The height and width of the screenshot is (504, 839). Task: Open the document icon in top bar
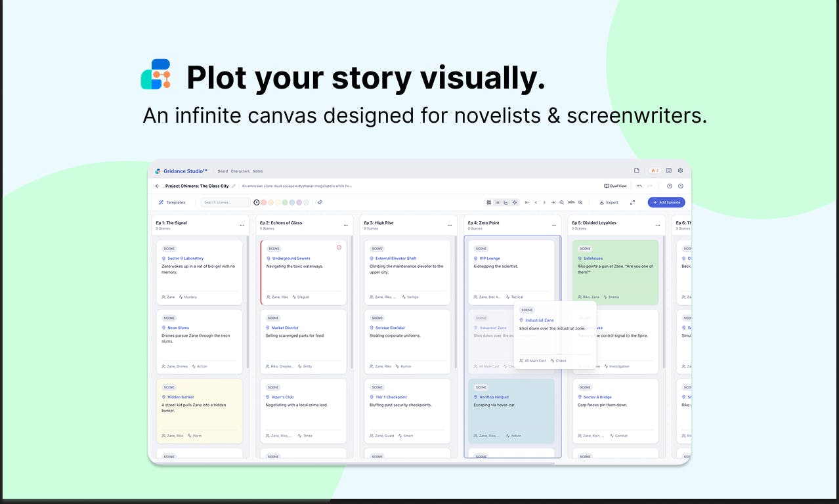(637, 171)
